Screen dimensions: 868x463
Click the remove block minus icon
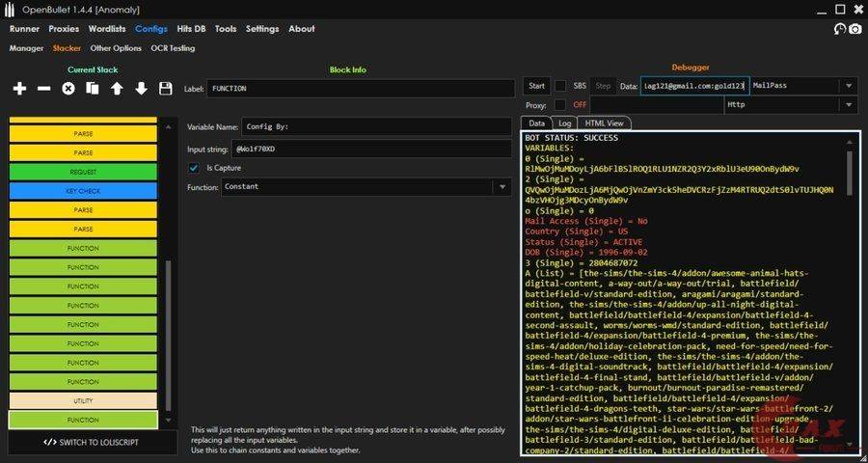(x=44, y=89)
